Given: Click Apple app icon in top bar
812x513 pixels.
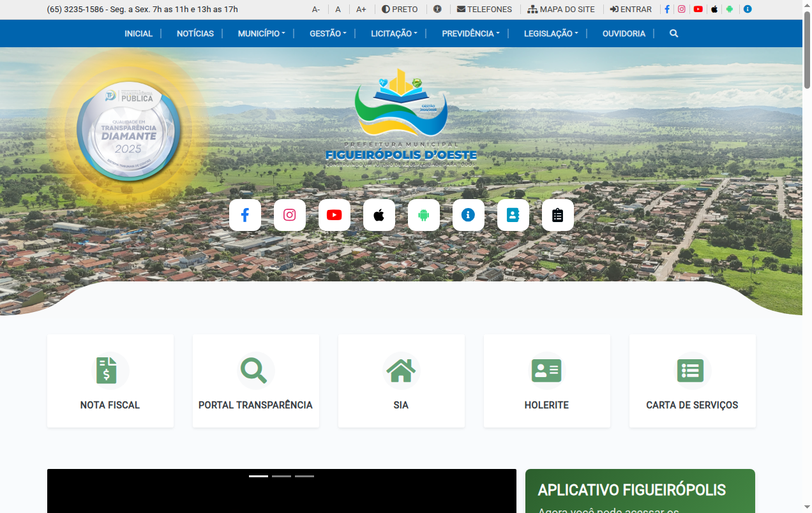Looking at the screenshot, I should coord(714,10).
